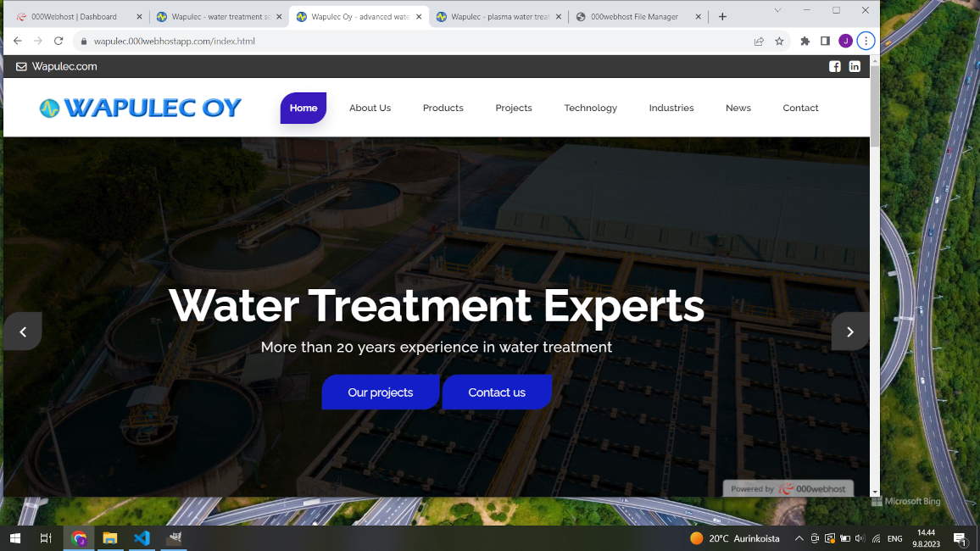Viewport: 980px width, 551px height.
Task: Open Visual Studio Code from taskbar
Action: tap(142, 538)
